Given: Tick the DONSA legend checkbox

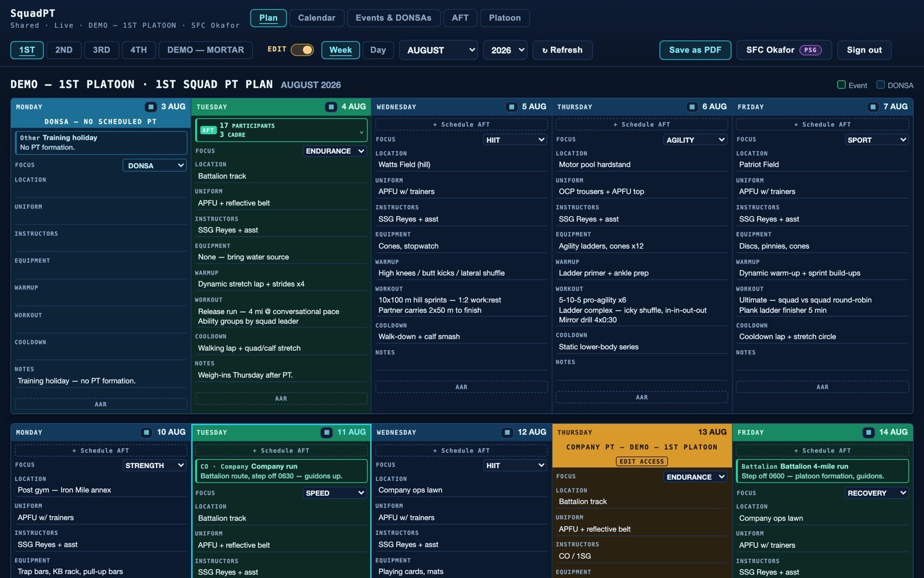Looking at the screenshot, I should (881, 85).
